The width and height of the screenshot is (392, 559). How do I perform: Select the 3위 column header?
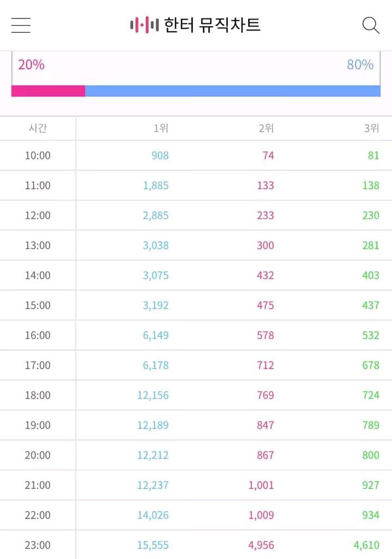point(371,128)
